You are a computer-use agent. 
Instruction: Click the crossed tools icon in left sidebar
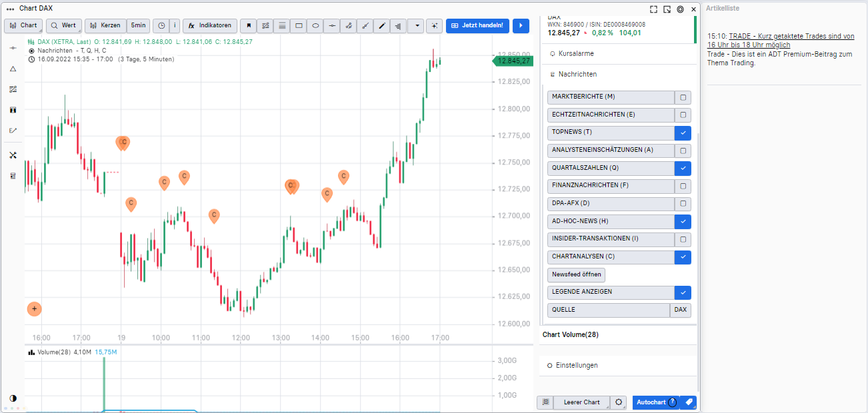tap(13, 155)
